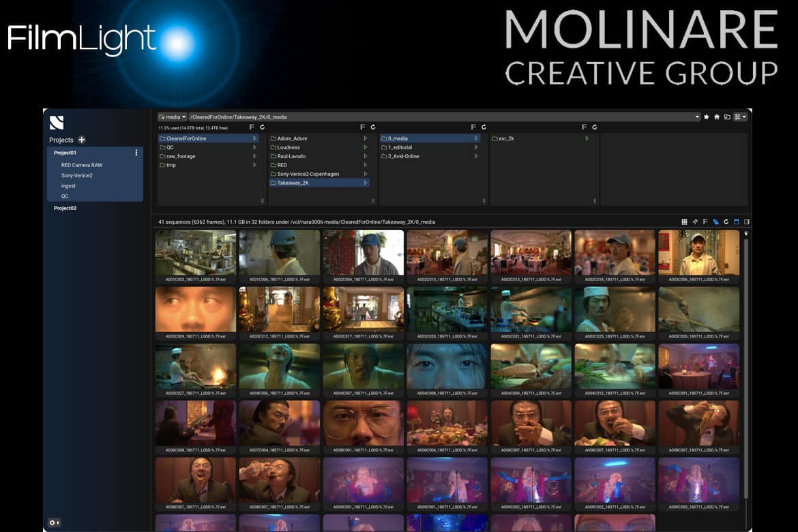Add a new project with the plus icon

coord(81,140)
